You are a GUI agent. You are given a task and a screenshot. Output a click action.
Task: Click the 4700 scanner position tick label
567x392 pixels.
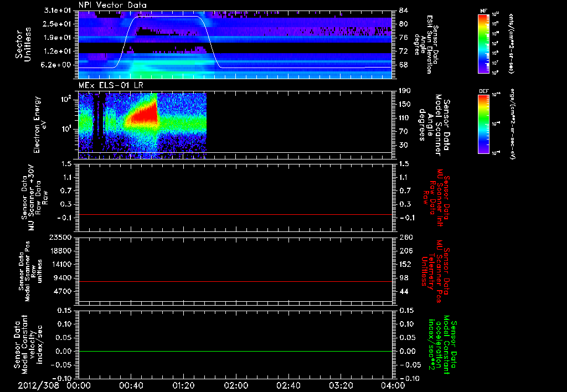coord(63,291)
